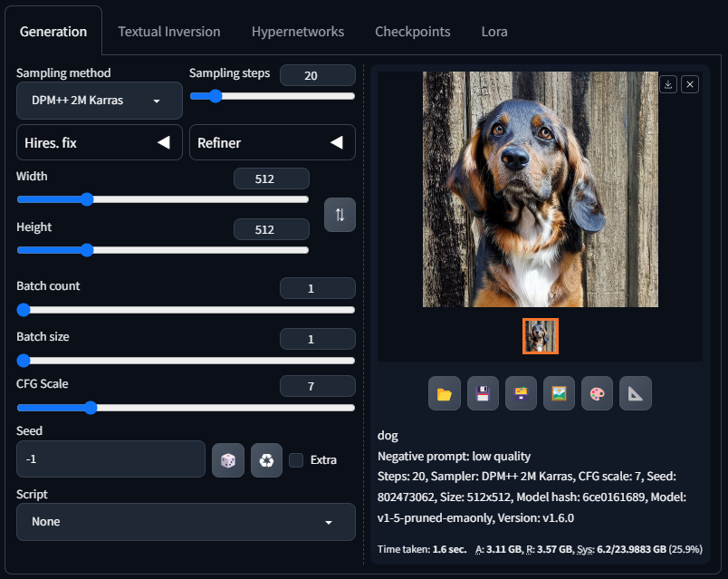Click the recycle reuse seed icon
This screenshot has width=728, height=579.
(x=266, y=460)
